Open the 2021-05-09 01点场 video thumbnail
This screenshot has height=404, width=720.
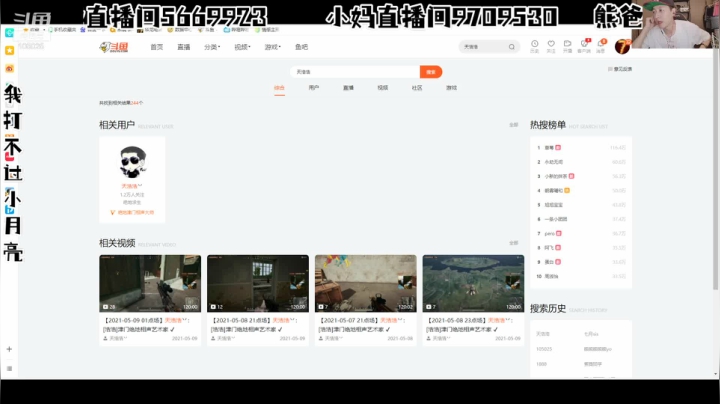(150, 284)
